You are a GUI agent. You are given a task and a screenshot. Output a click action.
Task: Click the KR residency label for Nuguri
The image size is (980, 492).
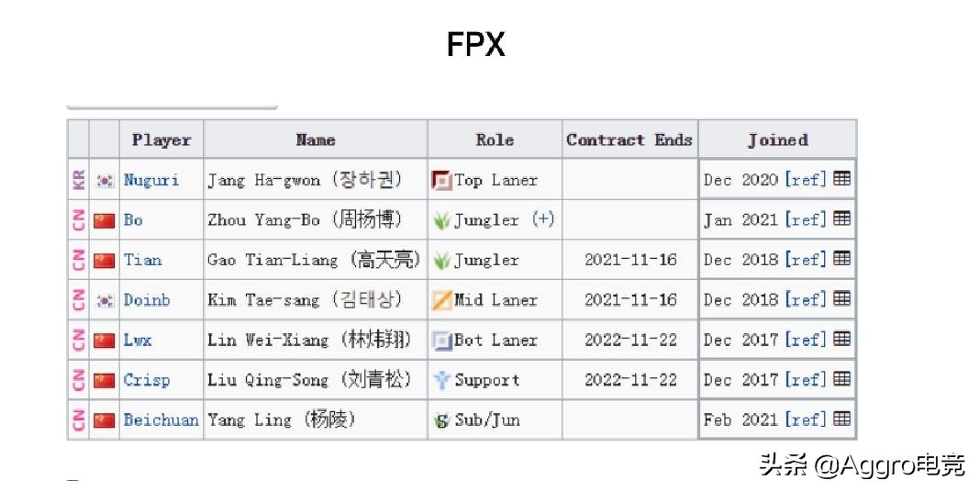click(x=79, y=180)
